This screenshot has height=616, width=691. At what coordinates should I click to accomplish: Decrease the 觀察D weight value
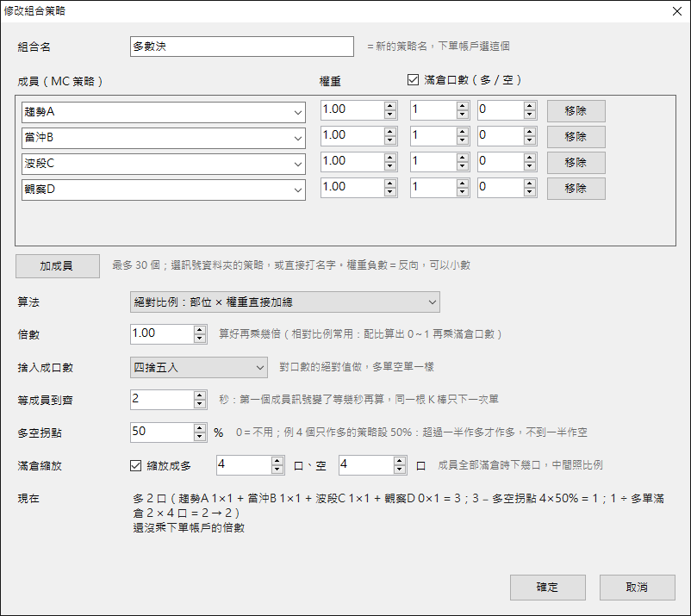[x=390, y=192]
